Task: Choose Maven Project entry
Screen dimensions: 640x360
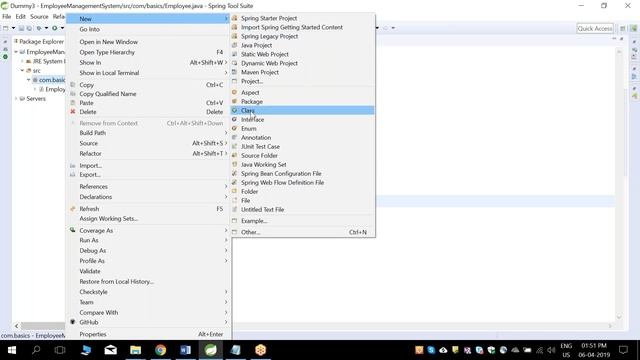Action: pos(302,72)
